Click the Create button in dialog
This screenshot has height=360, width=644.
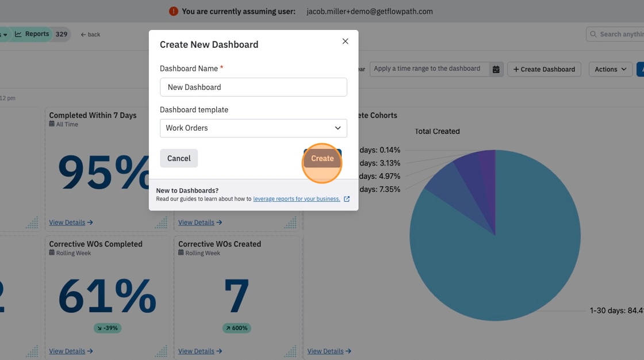pyautogui.click(x=323, y=158)
